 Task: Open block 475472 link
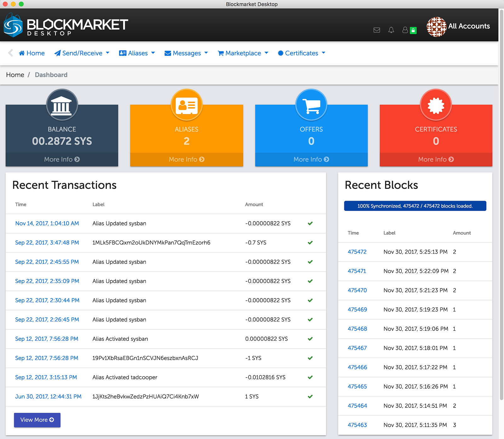click(x=357, y=252)
